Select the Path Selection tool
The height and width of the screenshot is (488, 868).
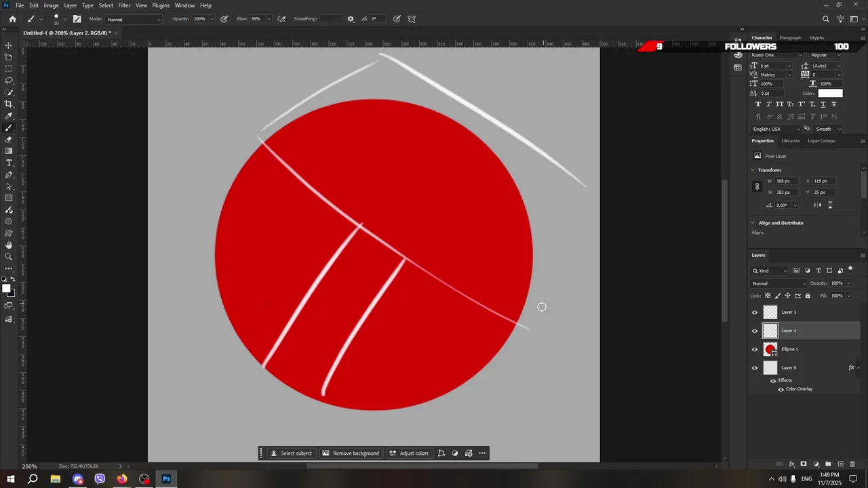[x=9, y=186]
